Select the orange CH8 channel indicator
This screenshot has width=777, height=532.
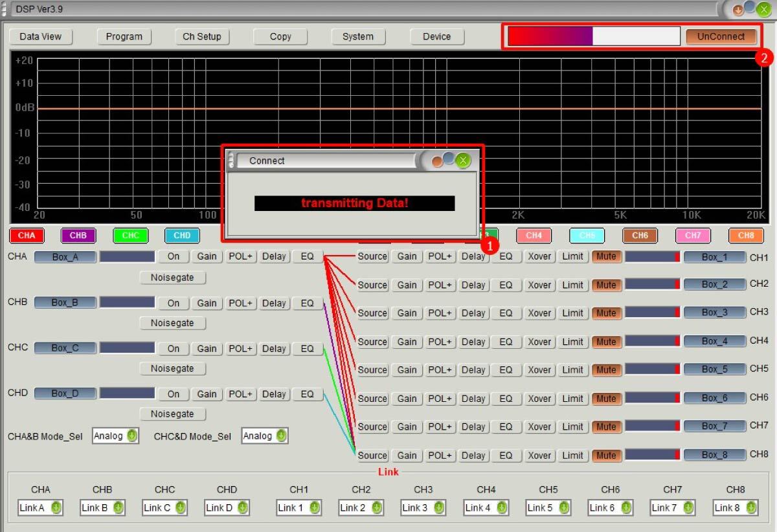(746, 236)
